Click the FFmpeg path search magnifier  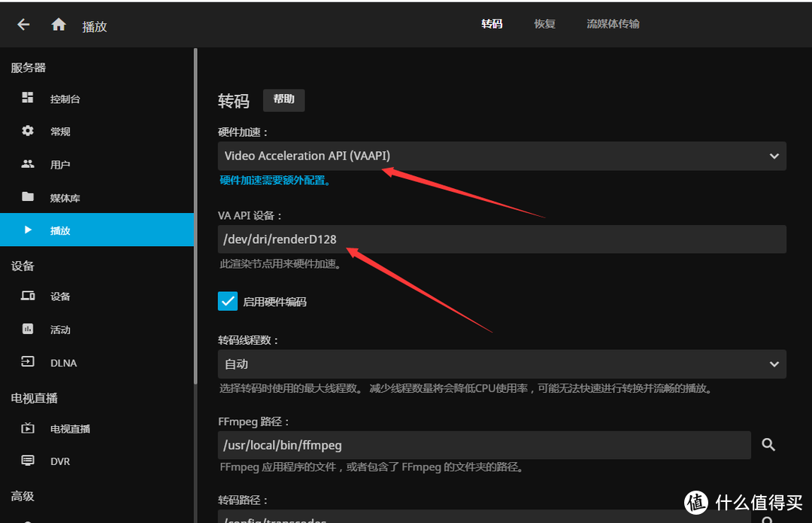click(768, 445)
